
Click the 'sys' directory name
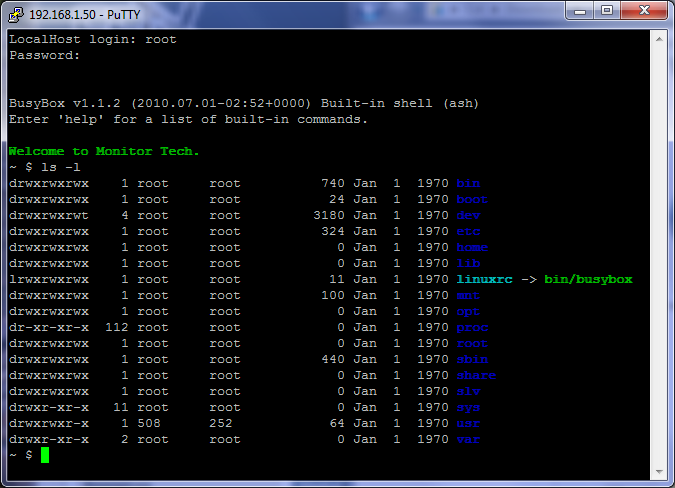(468, 408)
